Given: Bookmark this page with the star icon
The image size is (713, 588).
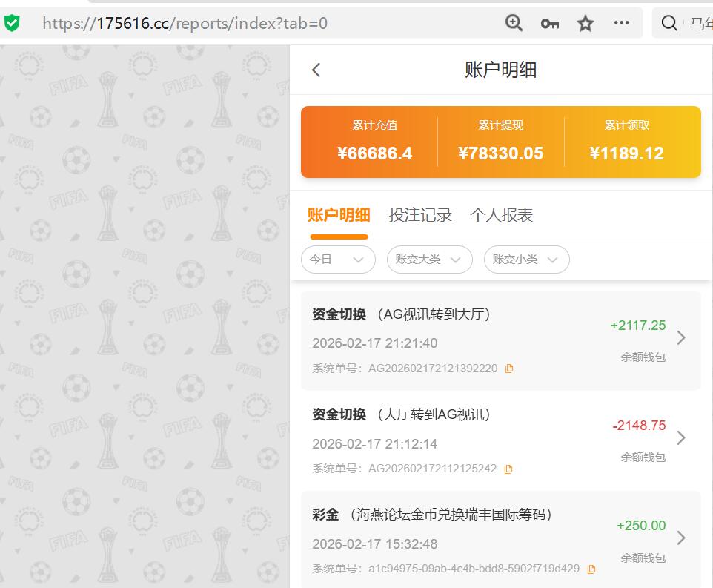Looking at the screenshot, I should click(585, 23).
